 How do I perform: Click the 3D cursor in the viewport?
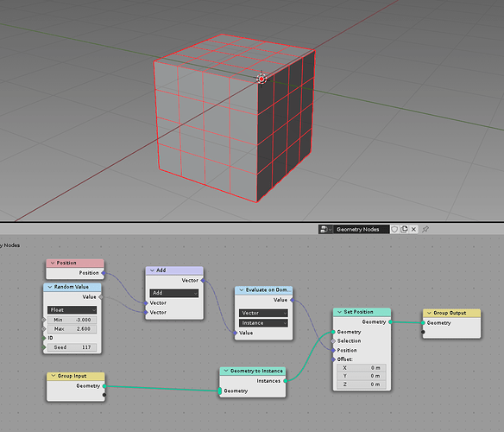261,79
